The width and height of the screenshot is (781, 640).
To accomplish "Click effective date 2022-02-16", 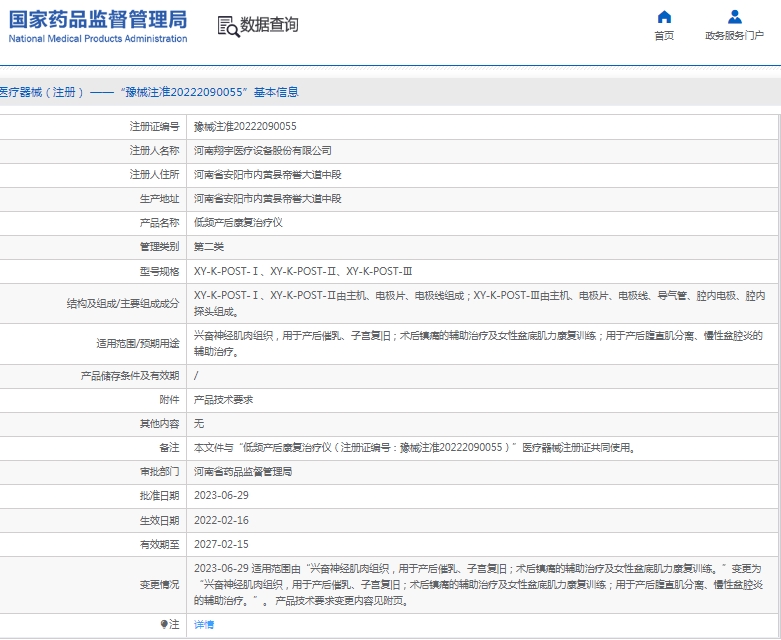I will coord(221,520).
